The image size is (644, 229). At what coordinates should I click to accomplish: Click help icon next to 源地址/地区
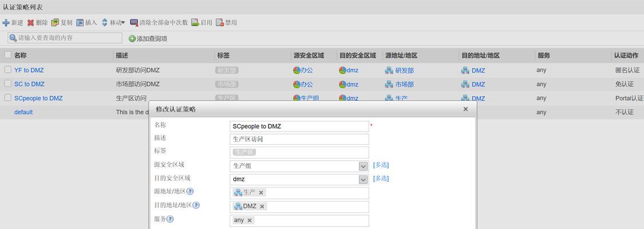tap(190, 192)
